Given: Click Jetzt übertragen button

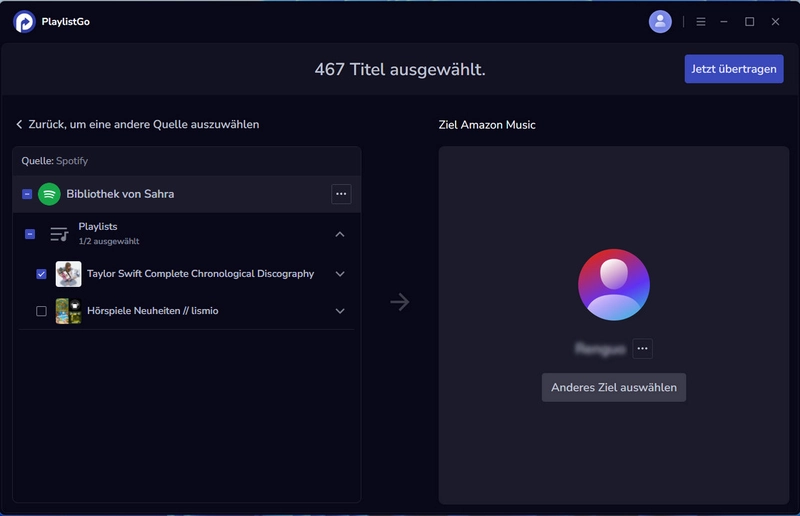Looking at the screenshot, I should tap(734, 69).
